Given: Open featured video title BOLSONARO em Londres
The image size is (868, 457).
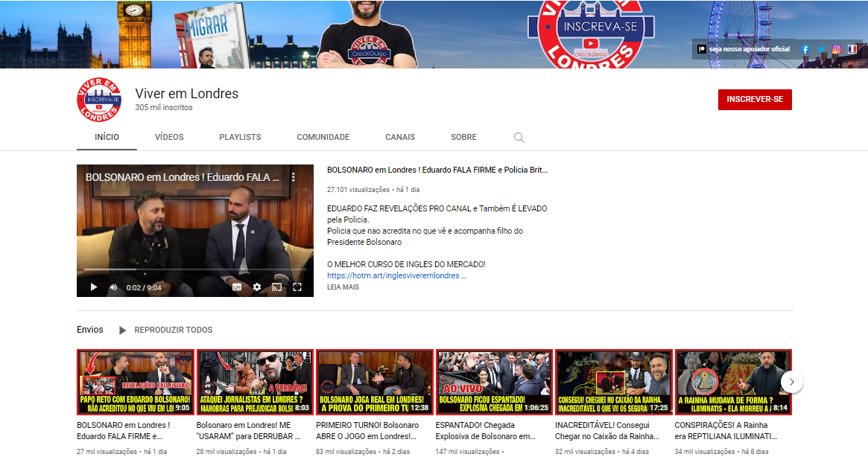Looking at the screenshot, I should pos(437,170).
